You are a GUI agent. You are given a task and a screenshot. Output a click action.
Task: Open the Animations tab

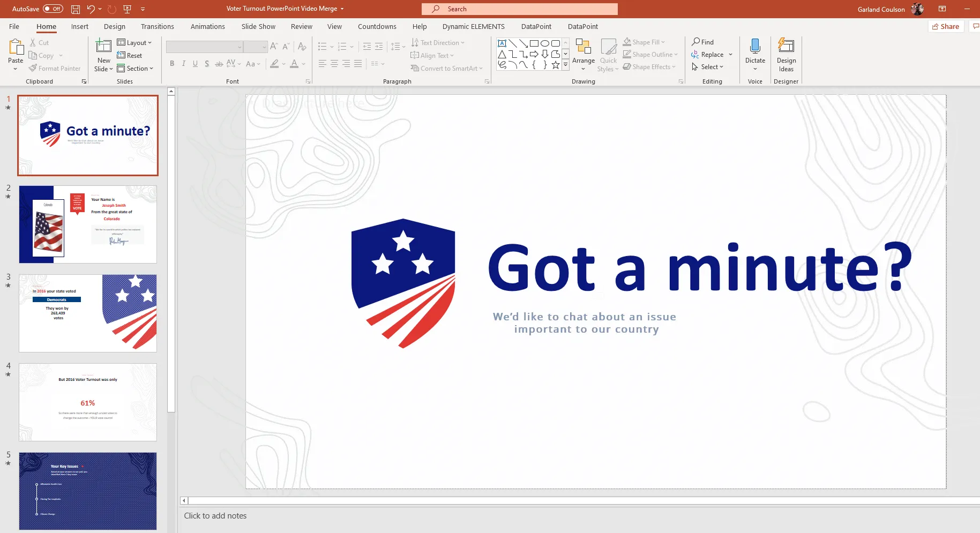pyautogui.click(x=208, y=27)
